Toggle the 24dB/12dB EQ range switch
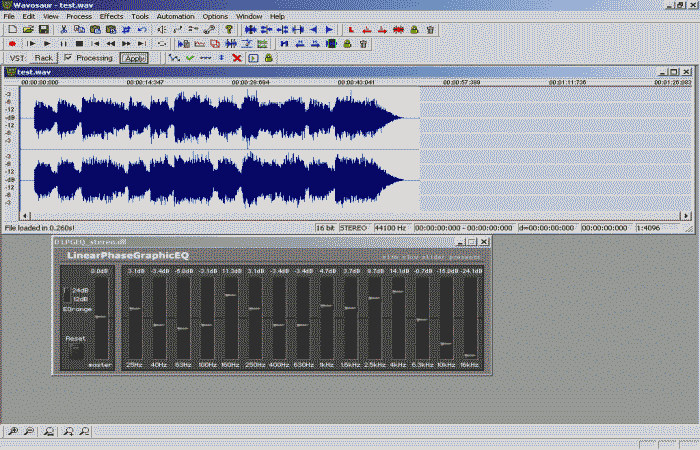700x450 pixels. point(67,294)
